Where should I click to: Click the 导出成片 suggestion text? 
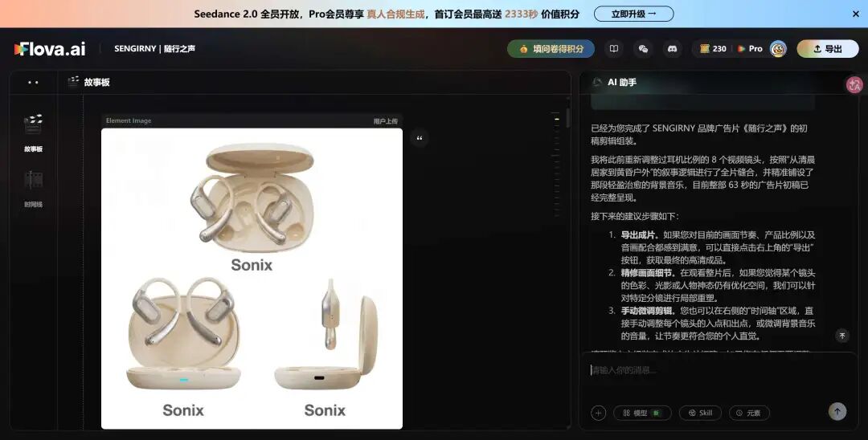pos(640,235)
